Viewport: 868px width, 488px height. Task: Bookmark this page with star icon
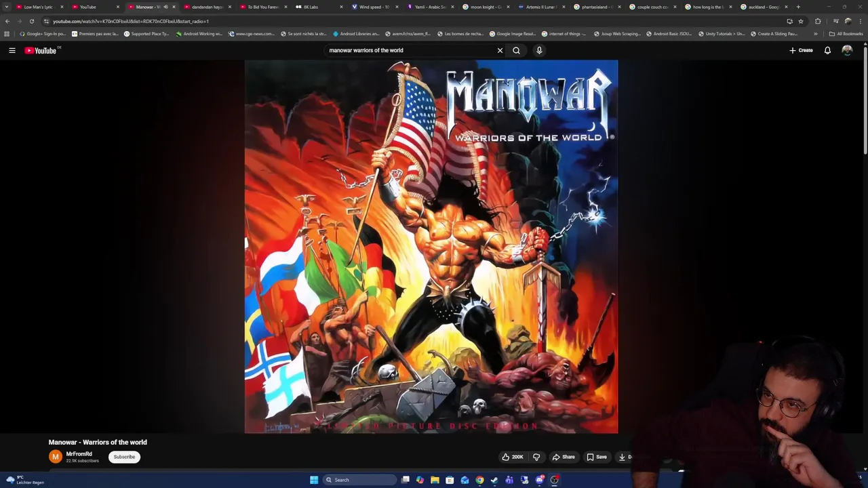801,21
